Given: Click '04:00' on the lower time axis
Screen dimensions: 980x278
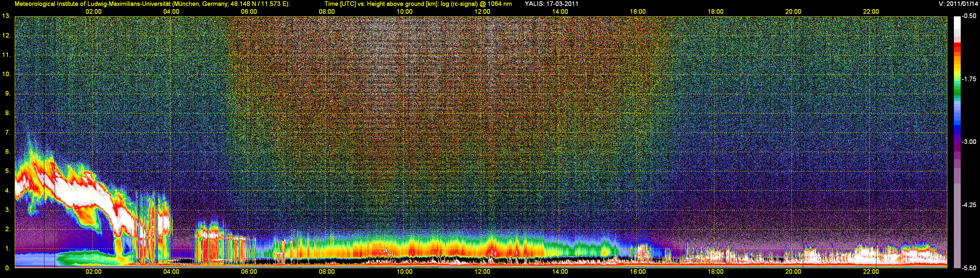Looking at the screenshot, I should pyautogui.click(x=171, y=271).
